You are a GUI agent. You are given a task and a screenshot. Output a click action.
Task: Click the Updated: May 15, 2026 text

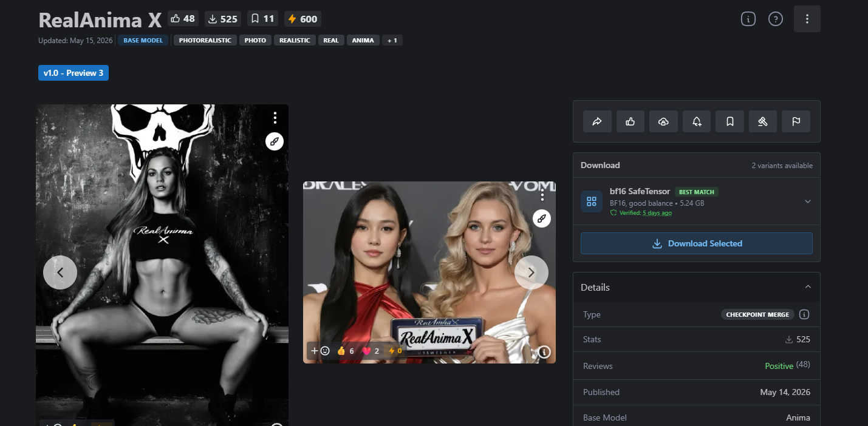coord(76,41)
